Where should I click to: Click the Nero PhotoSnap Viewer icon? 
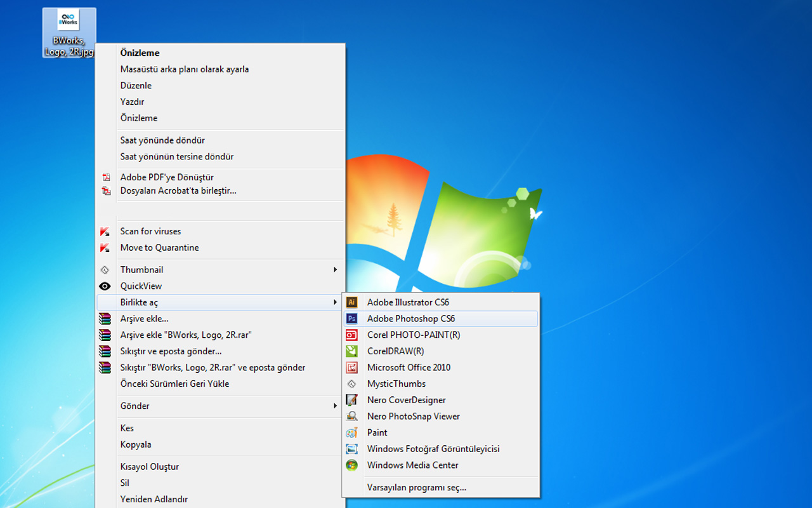tap(351, 417)
